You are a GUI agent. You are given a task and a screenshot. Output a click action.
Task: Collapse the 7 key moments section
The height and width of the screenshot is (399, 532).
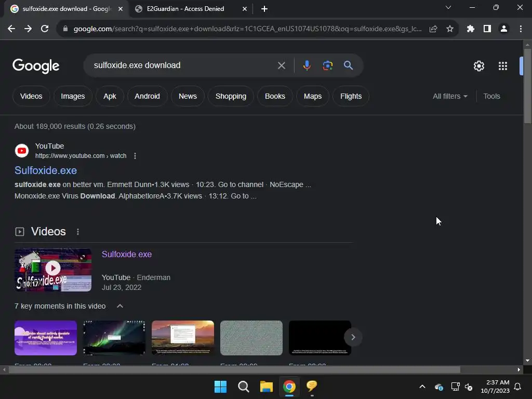coord(120,306)
